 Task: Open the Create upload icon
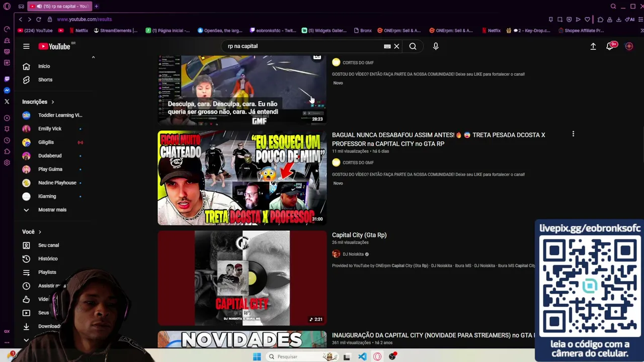click(593, 46)
